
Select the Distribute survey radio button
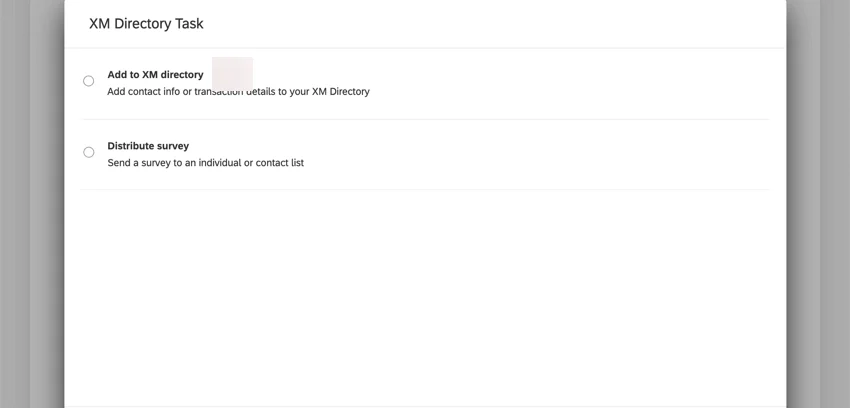(89, 152)
